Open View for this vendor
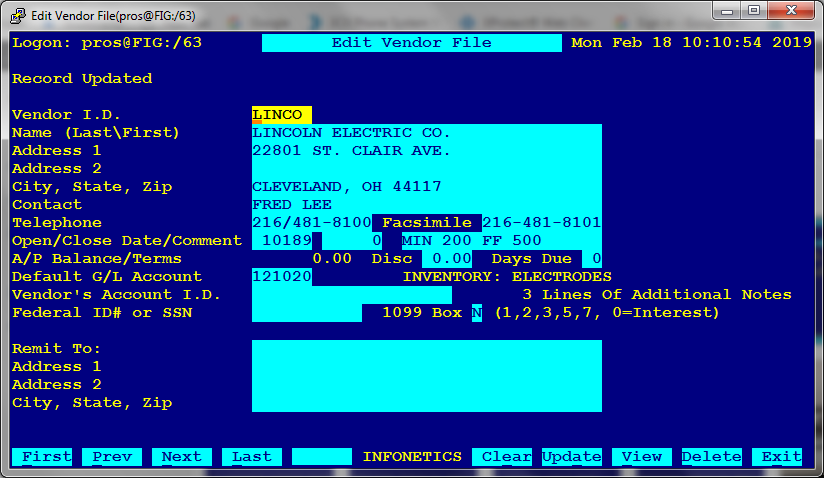Screen dimensions: 824x478 642,457
